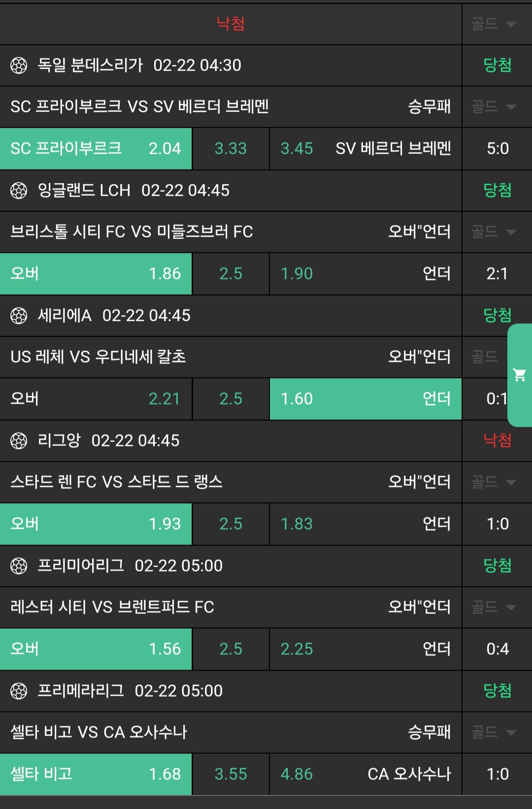Click the shopping cart floating icon
532x809 pixels.
[x=519, y=375]
